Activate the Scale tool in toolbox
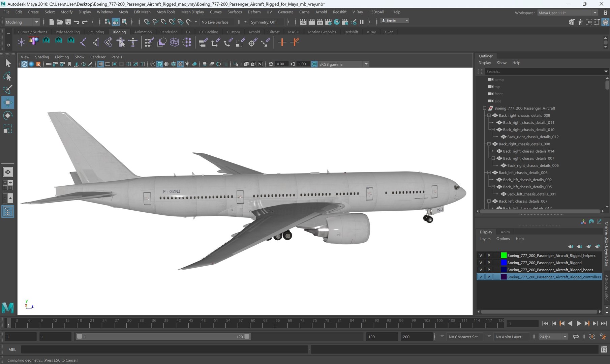The image size is (610, 364). pyautogui.click(x=8, y=129)
